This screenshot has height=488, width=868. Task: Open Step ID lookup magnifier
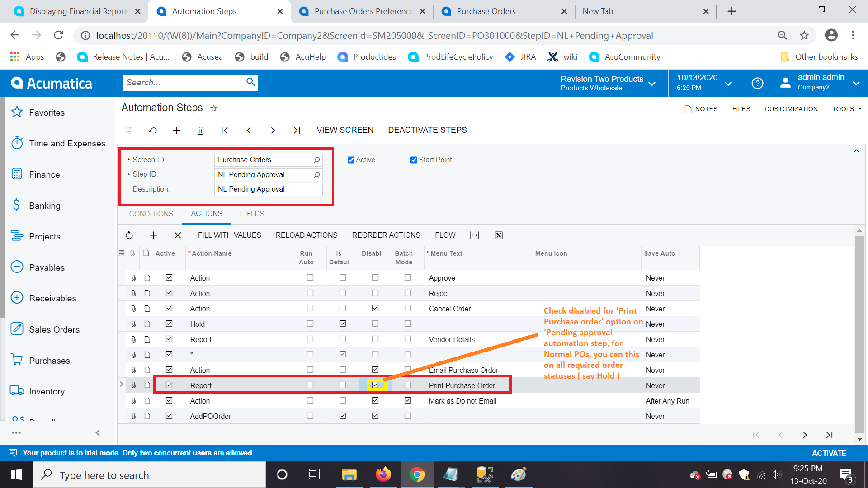pyautogui.click(x=317, y=175)
